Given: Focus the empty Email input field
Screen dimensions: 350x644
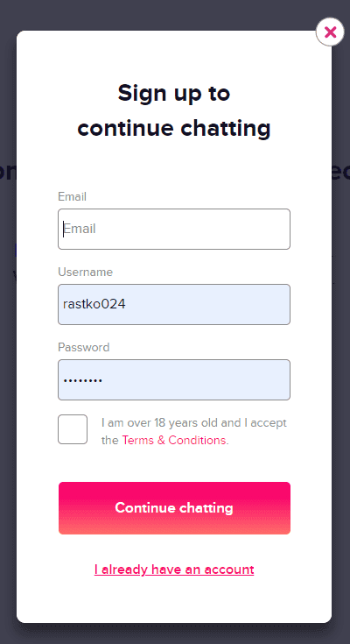Looking at the screenshot, I should [174, 229].
